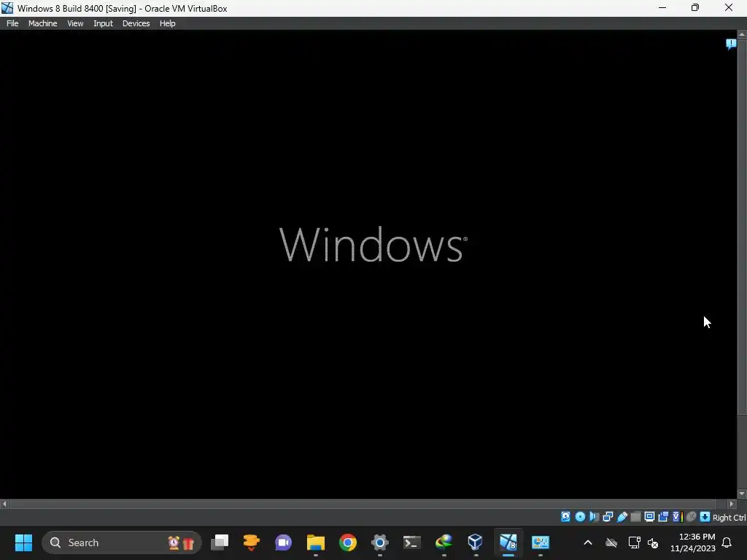Close the VirtualBox VM window
Image resolution: width=747 pixels, height=560 pixels.
click(x=729, y=7)
